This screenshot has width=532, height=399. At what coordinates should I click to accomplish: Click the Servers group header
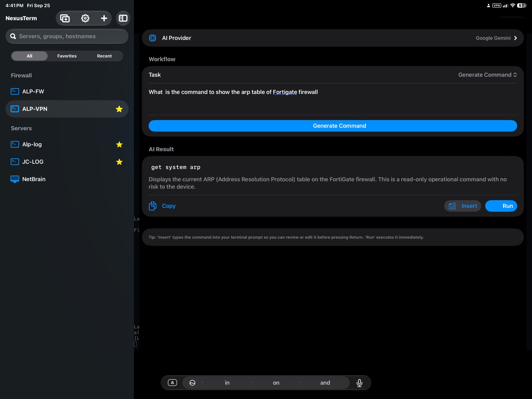21,128
